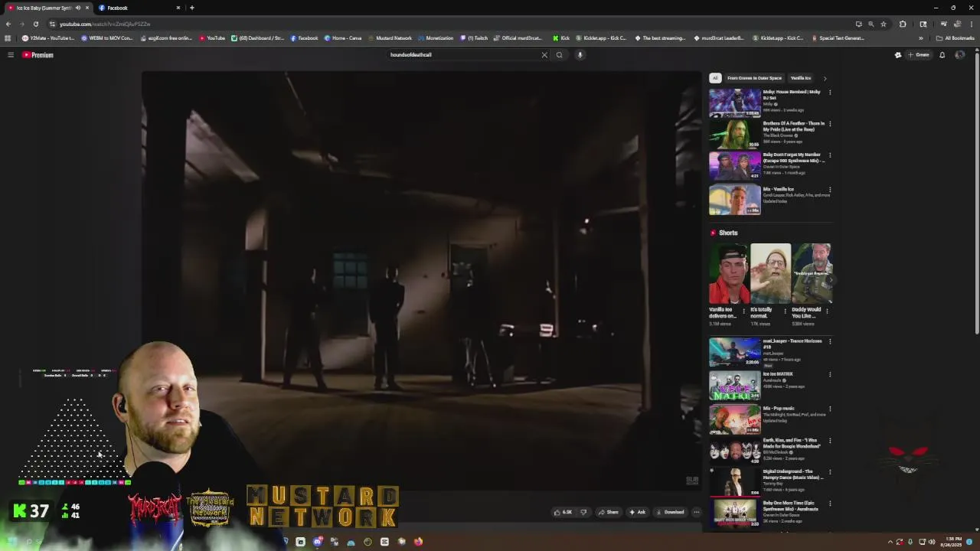This screenshot has width=980, height=551.
Task: Show hidden system tray icons chevron
Action: coord(890,542)
